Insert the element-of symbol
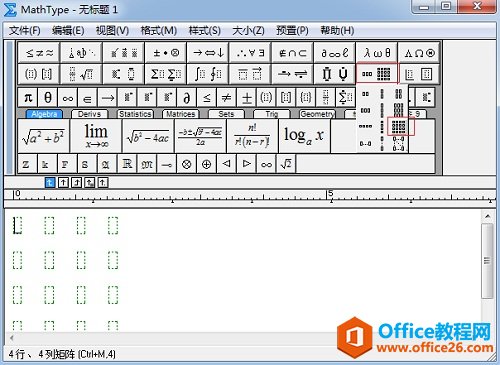This screenshot has height=365, width=500. point(88,97)
